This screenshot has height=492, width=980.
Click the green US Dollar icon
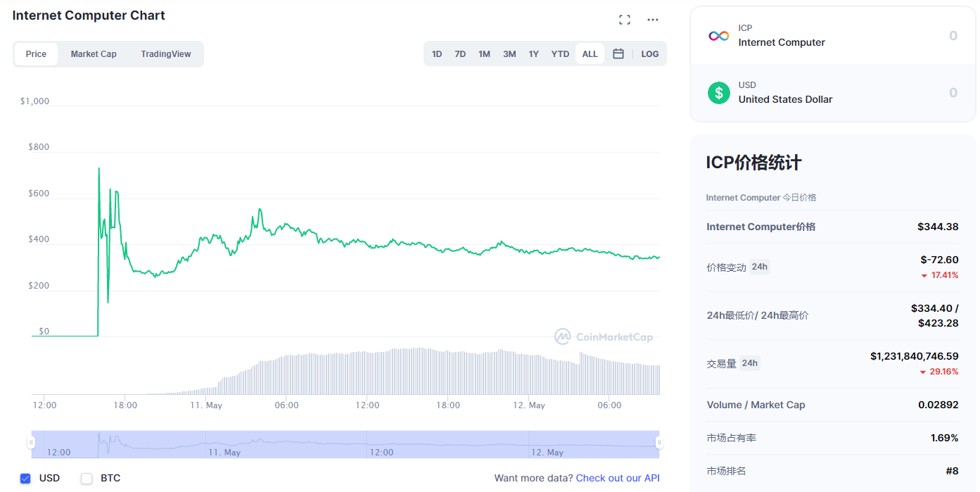(718, 92)
